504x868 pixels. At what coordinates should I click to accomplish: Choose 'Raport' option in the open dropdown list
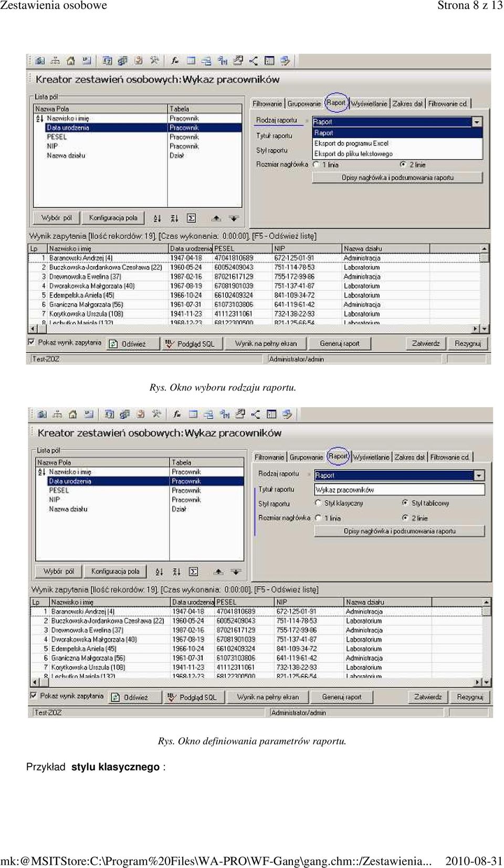pos(397,133)
